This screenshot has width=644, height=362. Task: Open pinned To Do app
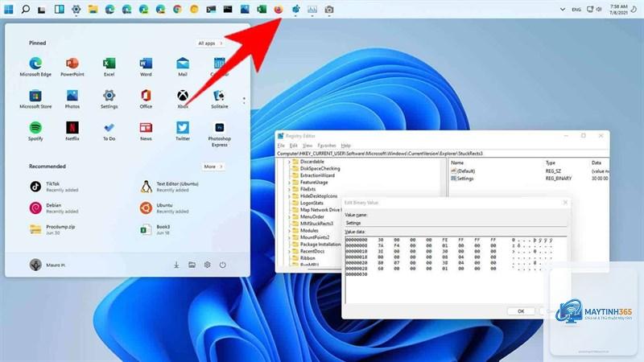109,131
